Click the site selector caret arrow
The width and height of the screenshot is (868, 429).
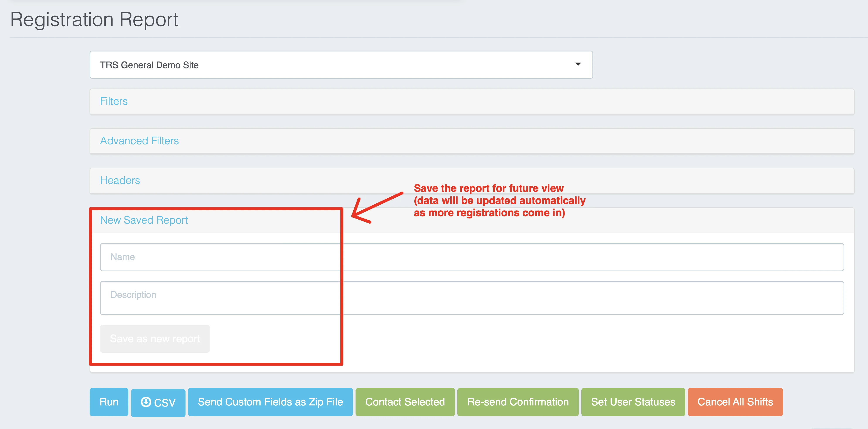(578, 64)
